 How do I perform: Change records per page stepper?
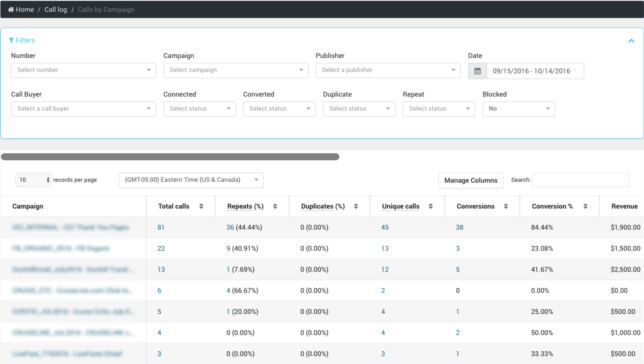[48, 180]
